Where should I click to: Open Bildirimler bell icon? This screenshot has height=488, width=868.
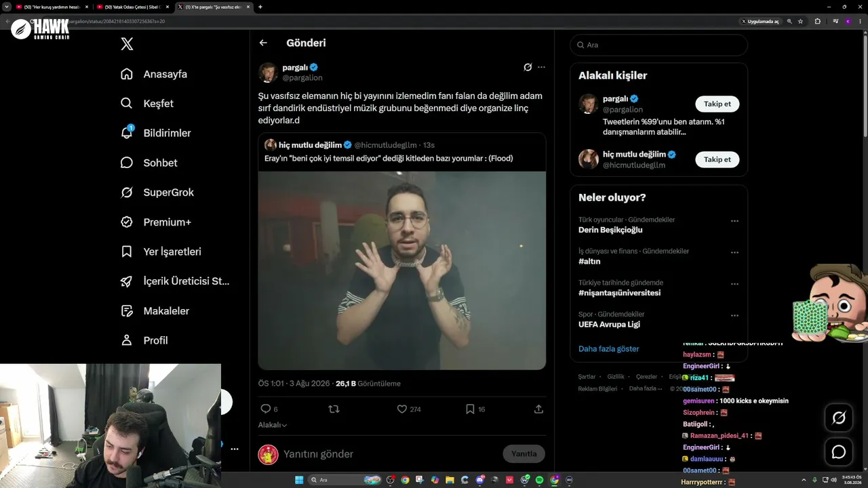tap(127, 133)
